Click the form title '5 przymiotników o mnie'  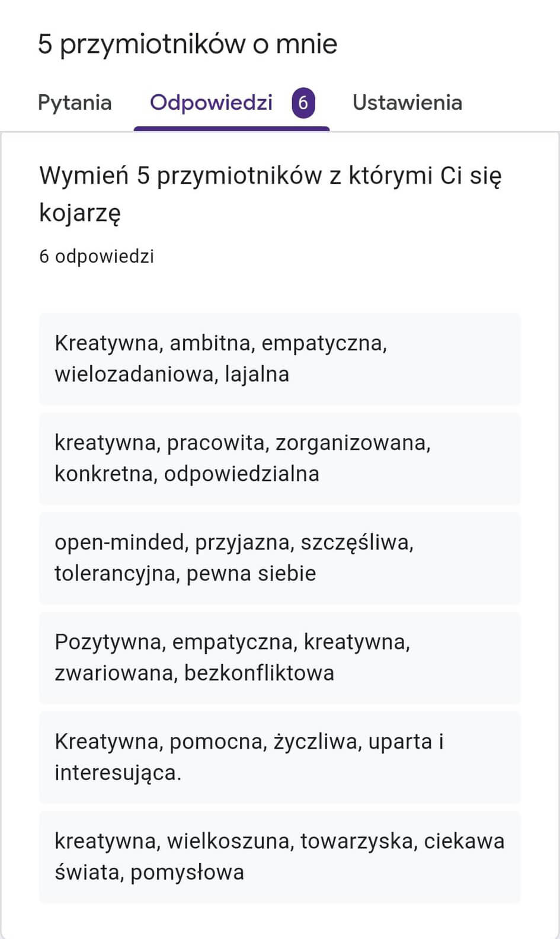pyautogui.click(x=187, y=44)
